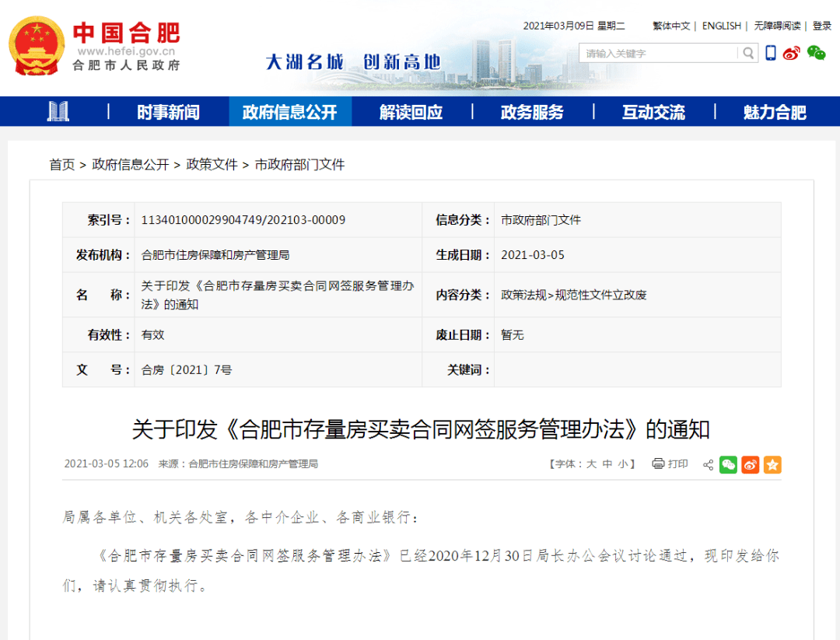The height and width of the screenshot is (640, 840).
Task: Go to 政策文件 in breadcrumb
Action: (212, 164)
